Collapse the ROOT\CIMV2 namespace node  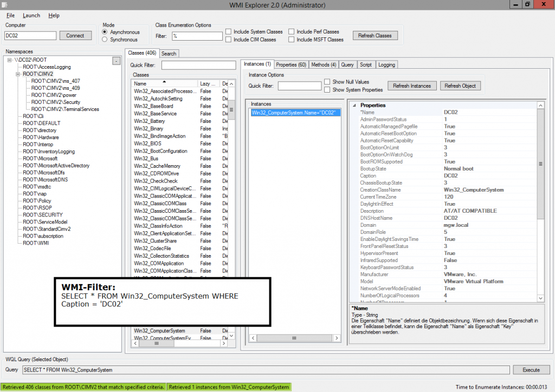coord(18,74)
